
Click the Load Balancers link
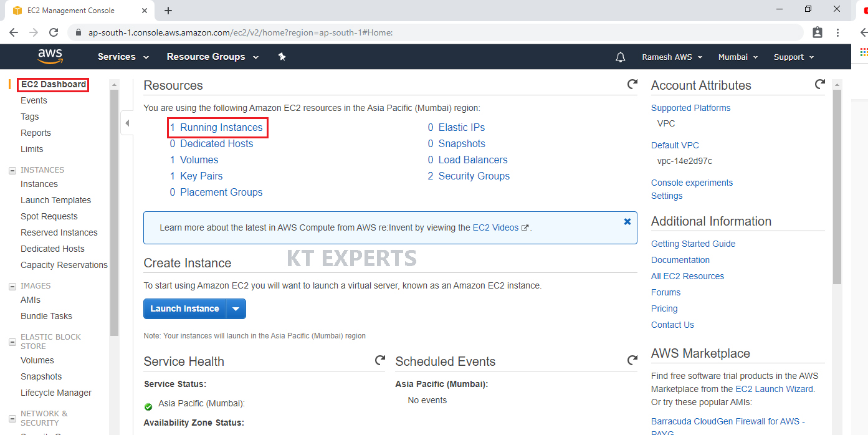click(473, 160)
